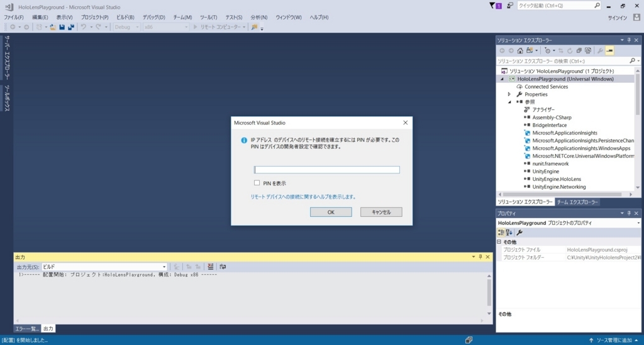Click the Home icon in Solution Explorer toolbar
The height and width of the screenshot is (345, 644).
pyautogui.click(x=520, y=50)
